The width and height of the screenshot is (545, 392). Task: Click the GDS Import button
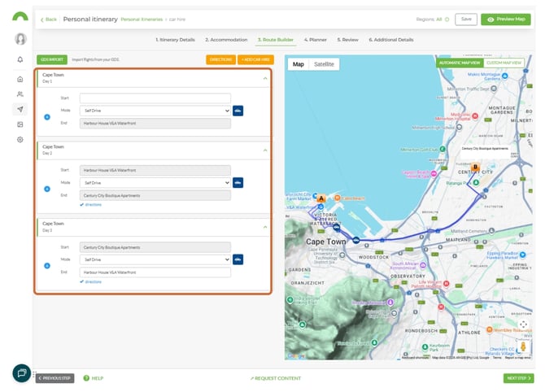click(52, 59)
